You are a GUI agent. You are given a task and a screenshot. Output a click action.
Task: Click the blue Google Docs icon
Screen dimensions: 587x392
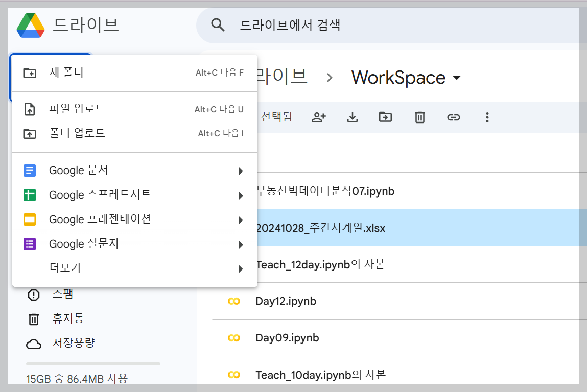[30, 170]
